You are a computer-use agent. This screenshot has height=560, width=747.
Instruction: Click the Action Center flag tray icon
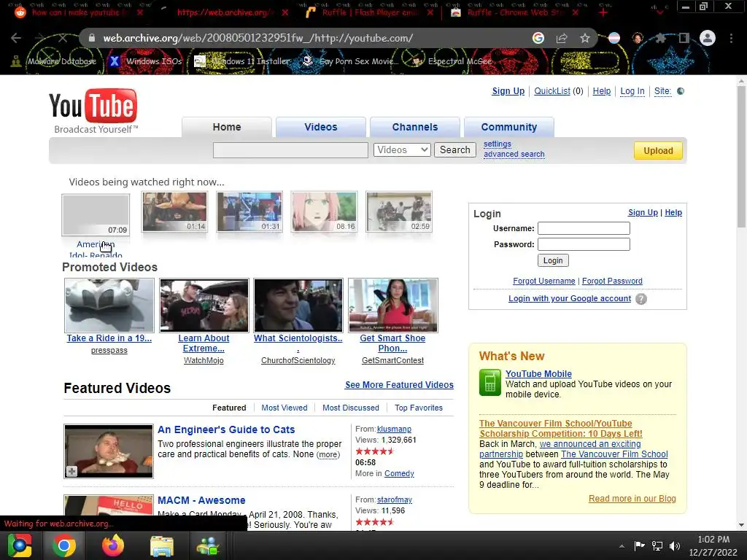[x=639, y=545]
